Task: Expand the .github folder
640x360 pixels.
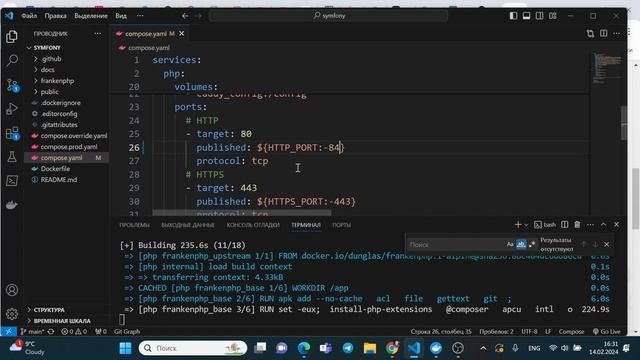Action: pos(51,59)
